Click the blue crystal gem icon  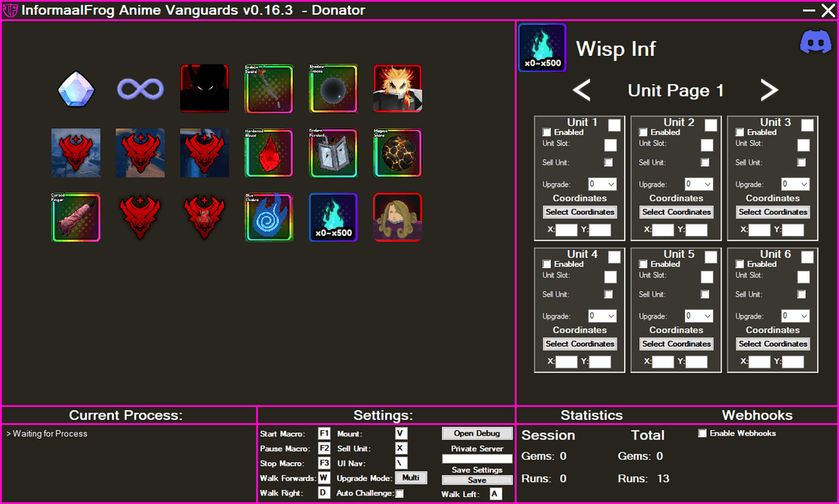coord(76,89)
